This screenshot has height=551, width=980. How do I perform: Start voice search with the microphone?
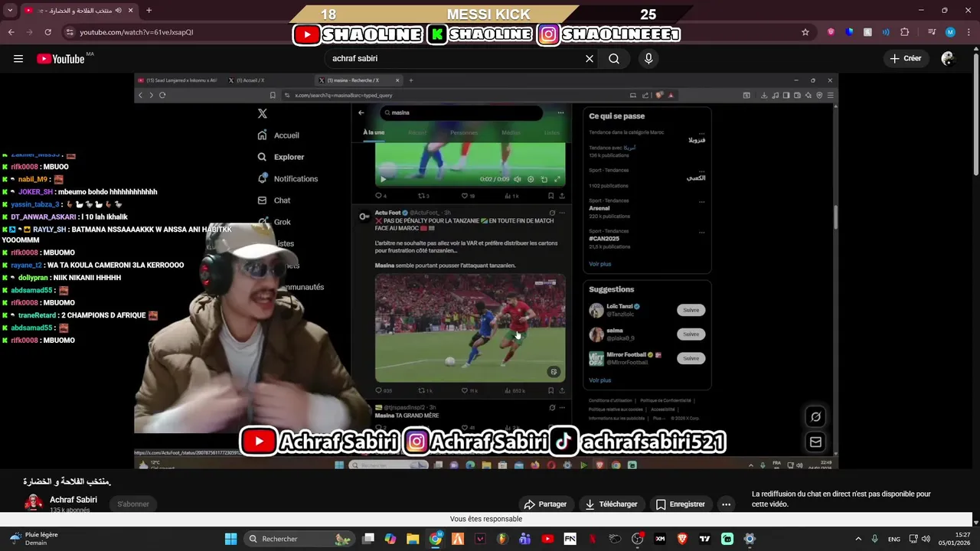pyautogui.click(x=648, y=58)
